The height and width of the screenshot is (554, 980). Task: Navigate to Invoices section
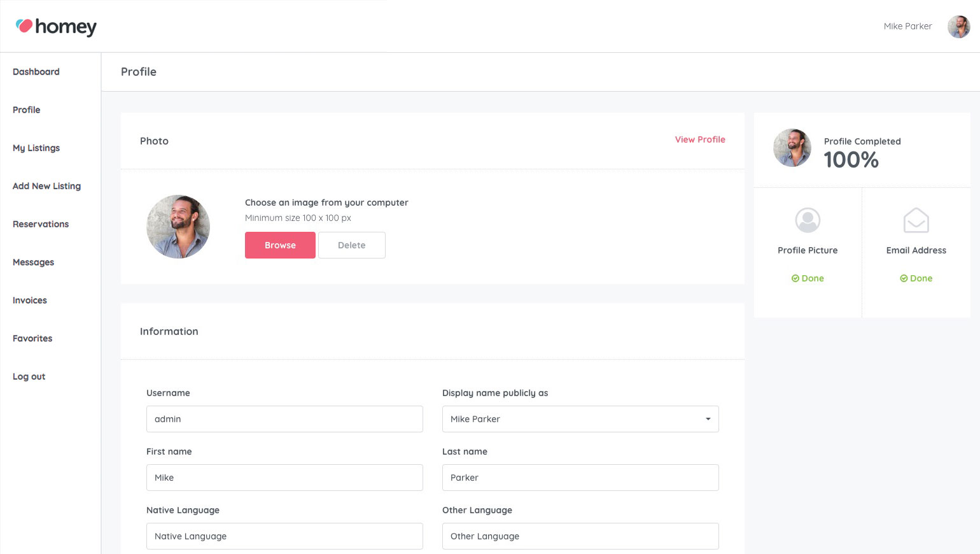30,301
